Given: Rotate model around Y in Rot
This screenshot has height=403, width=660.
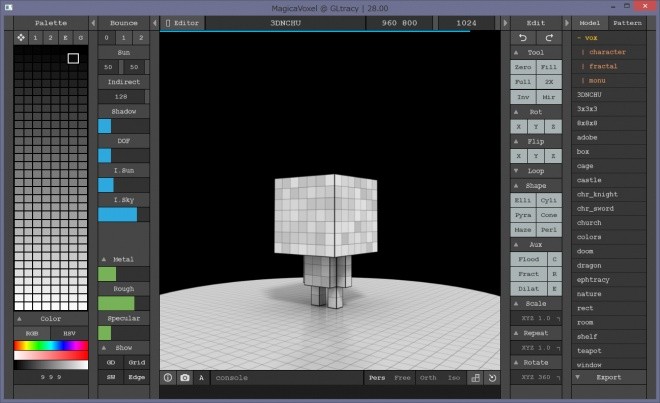Looking at the screenshot, I should click(536, 126).
